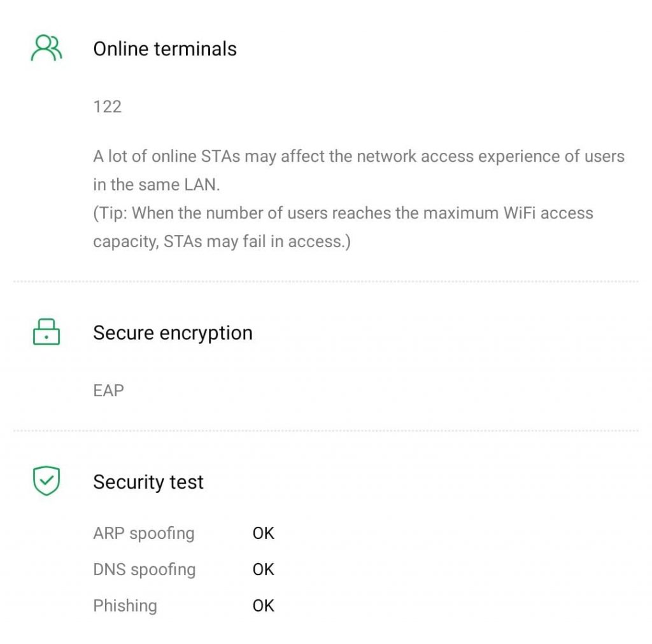
Task: Click the Security test shield icon
Action: [46, 481]
